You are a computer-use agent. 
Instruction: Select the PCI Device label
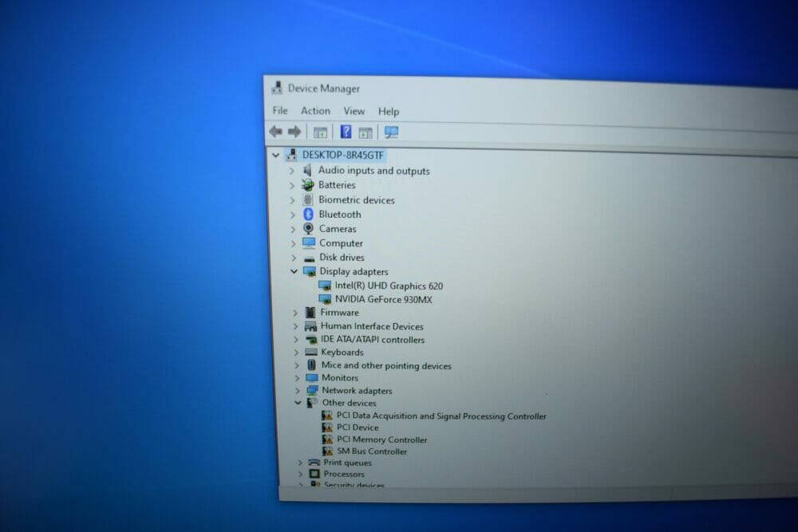click(358, 428)
